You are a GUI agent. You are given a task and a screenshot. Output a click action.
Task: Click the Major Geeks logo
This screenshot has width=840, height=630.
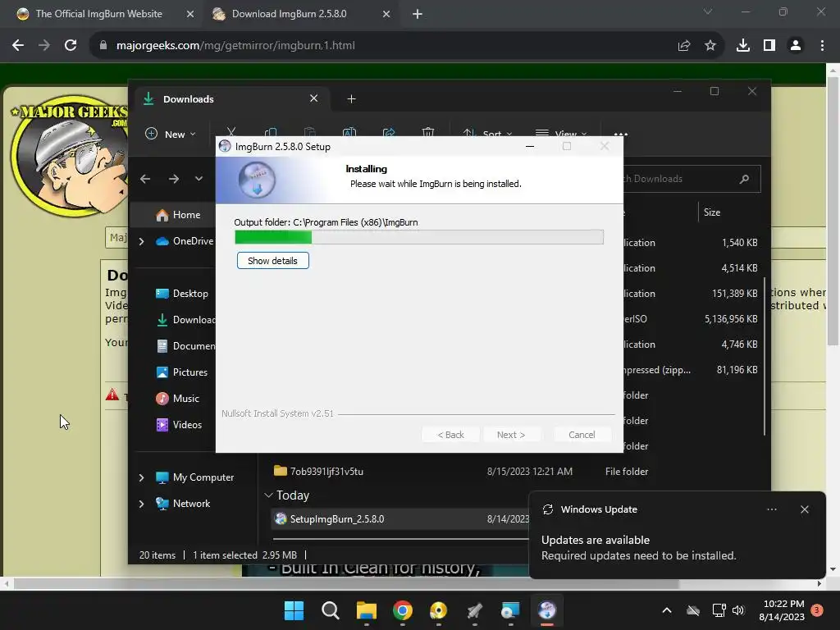pos(70,155)
